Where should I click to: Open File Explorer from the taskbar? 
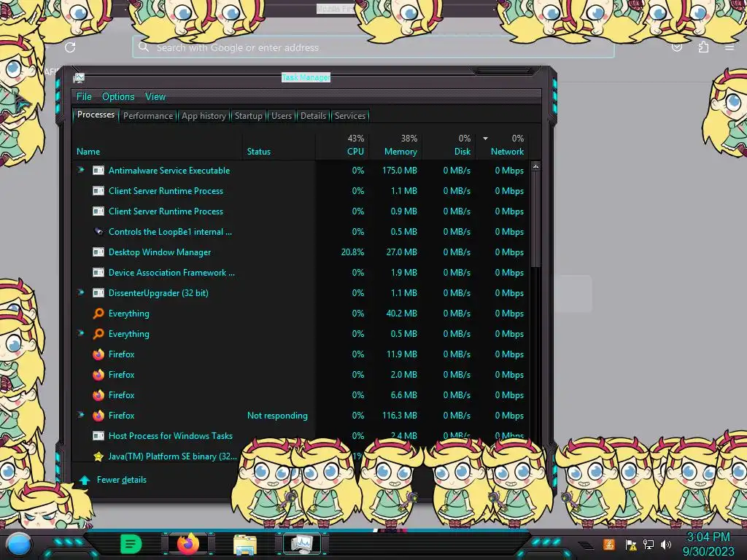pyautogui.click(x=245, y=545)
